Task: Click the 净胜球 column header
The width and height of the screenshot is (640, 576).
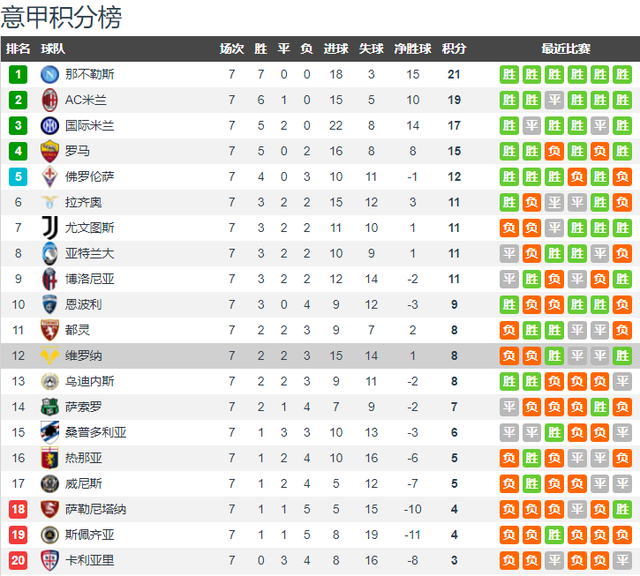Action: click(413, 49)
